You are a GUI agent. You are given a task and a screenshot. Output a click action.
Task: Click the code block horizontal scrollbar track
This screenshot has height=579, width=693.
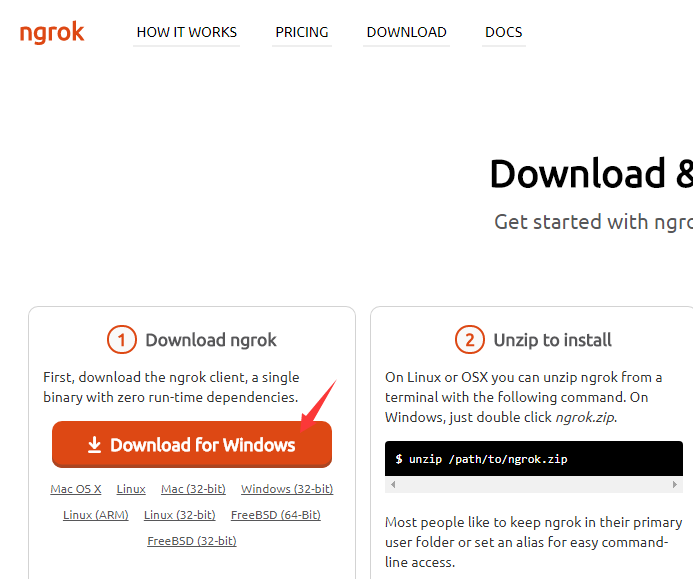(x=534, y=484)
